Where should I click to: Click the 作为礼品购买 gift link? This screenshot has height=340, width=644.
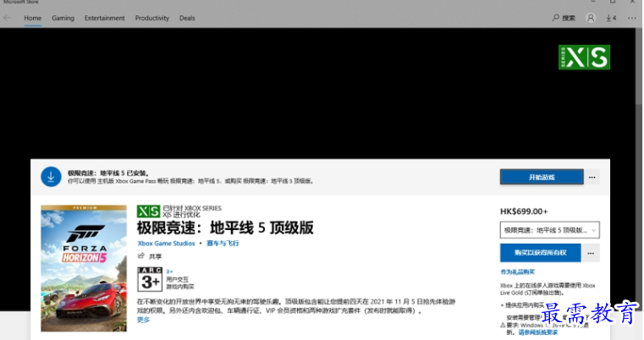(x=517, y=271)
